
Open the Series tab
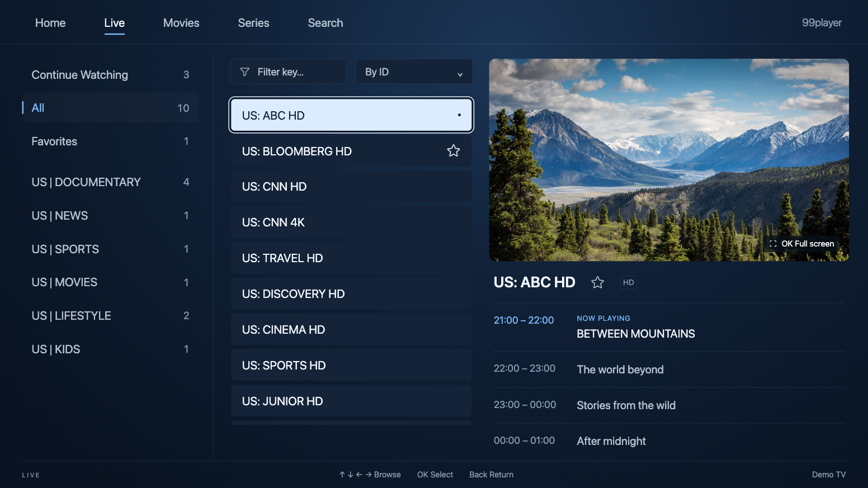[x=253, y=23]
